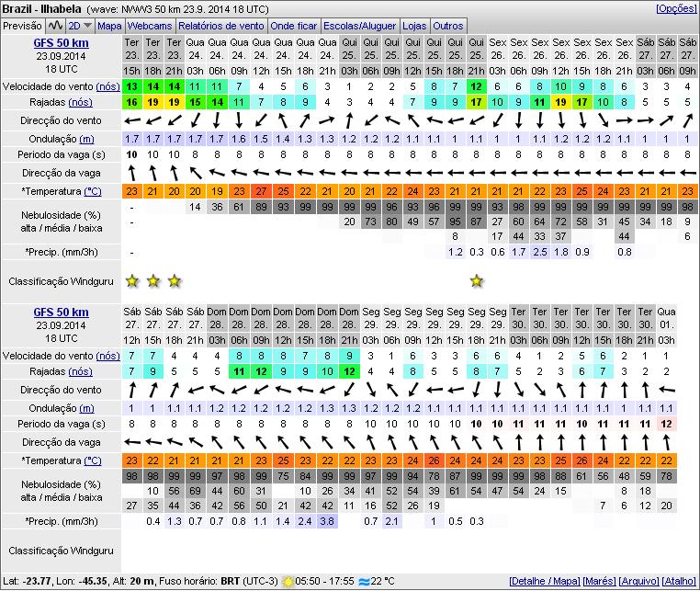700x591 pixels.
Task: Click the rating star under Qui 25. 21h
Action: point(477,281)
